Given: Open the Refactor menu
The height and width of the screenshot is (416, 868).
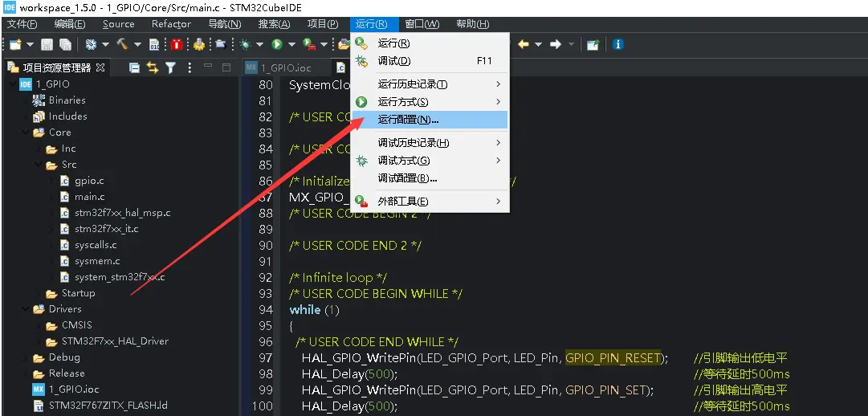Looking at the screenshot, I should tap(171, 24).
